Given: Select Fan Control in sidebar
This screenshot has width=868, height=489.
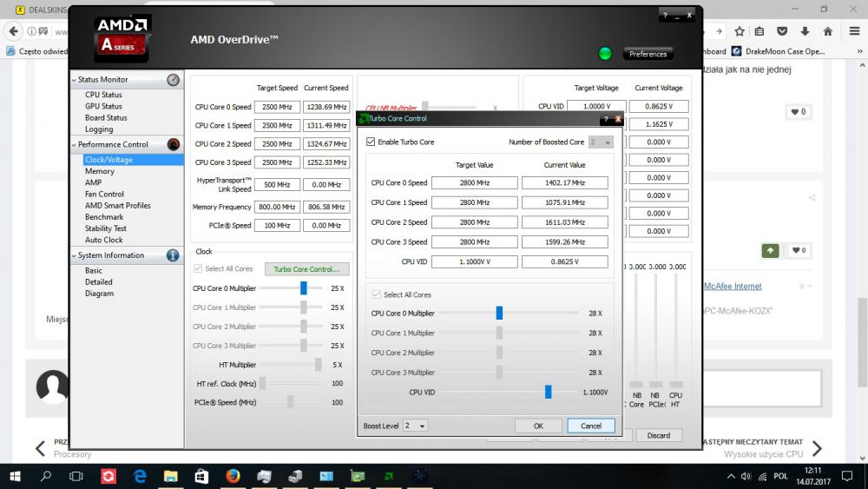Looking at the screenshot, I should tap(104, 195).
